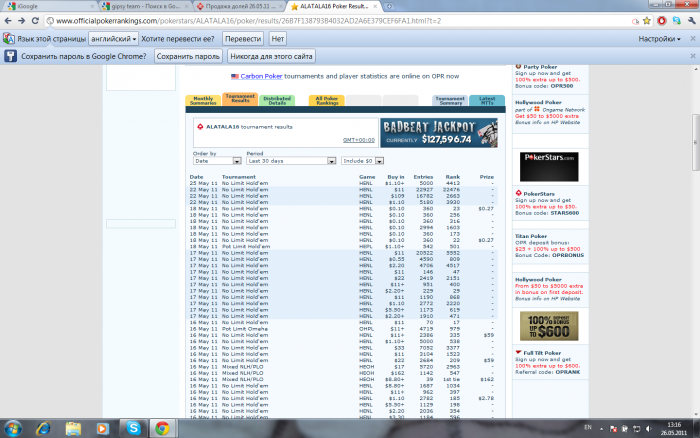Image resolution: width=700 pixels, height=438 pixels.
Task: Click the Entries column header
Action: click(x=423, y=177)
